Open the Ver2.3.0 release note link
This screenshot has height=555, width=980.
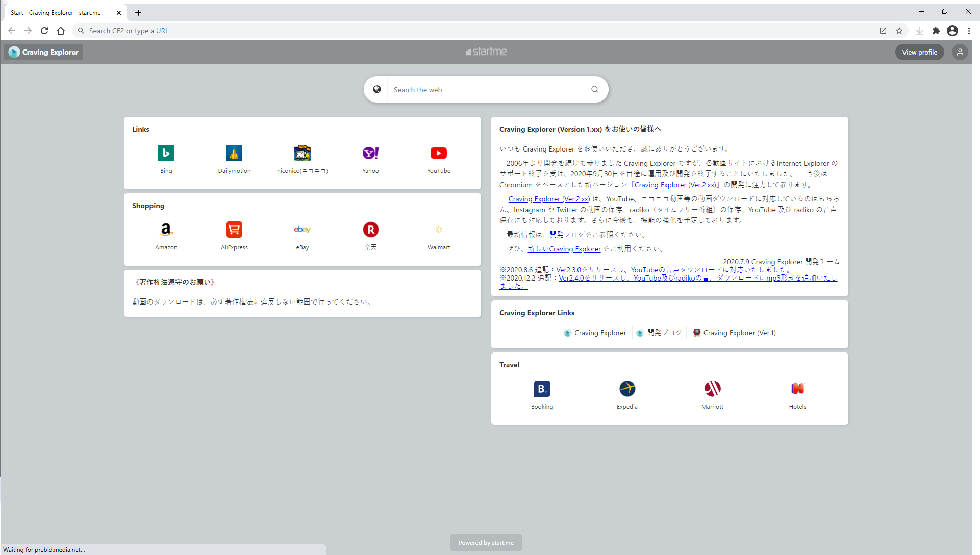tap(674, 270)
